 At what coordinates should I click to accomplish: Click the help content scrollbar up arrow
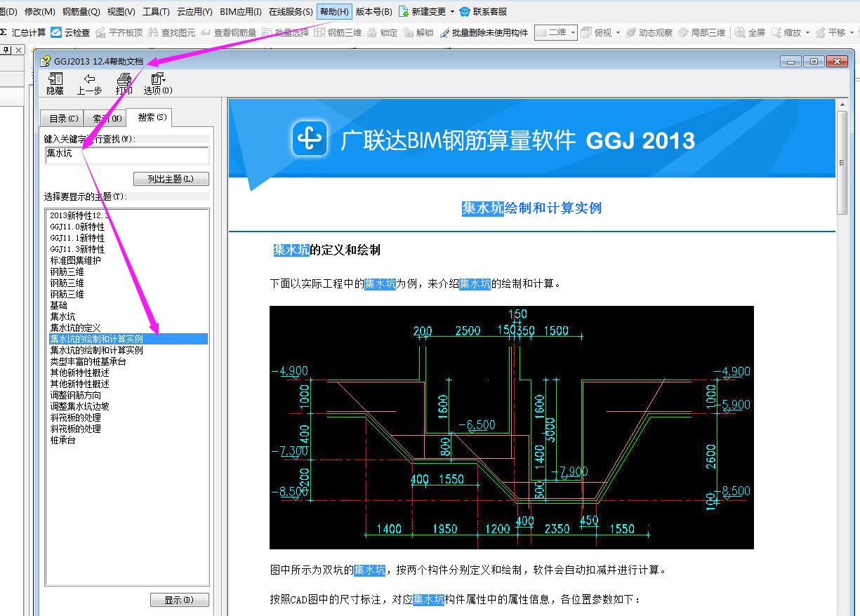pyautogui.click(x=842, y=105)
